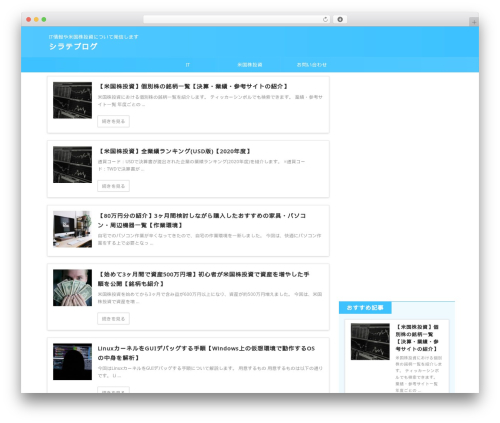
Task: Click desk setup thumbnail of 80万円分 article
Action: (x=72, y=229)
